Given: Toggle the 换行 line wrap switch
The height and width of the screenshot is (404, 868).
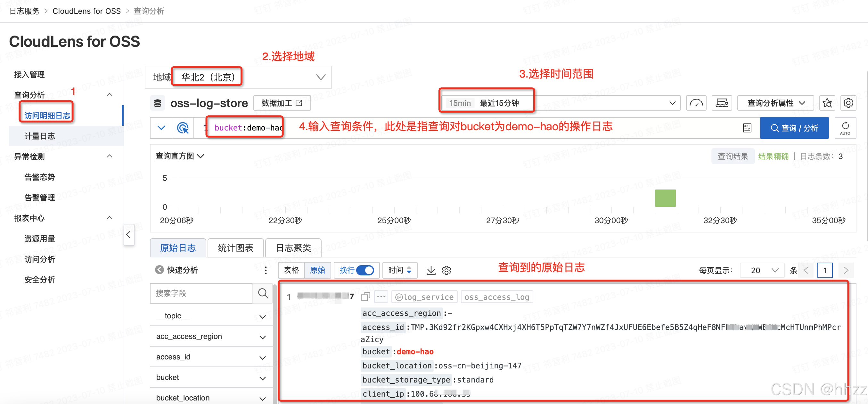Looking at the screenshot, I should pyautogui.click(x=365, y=270).
